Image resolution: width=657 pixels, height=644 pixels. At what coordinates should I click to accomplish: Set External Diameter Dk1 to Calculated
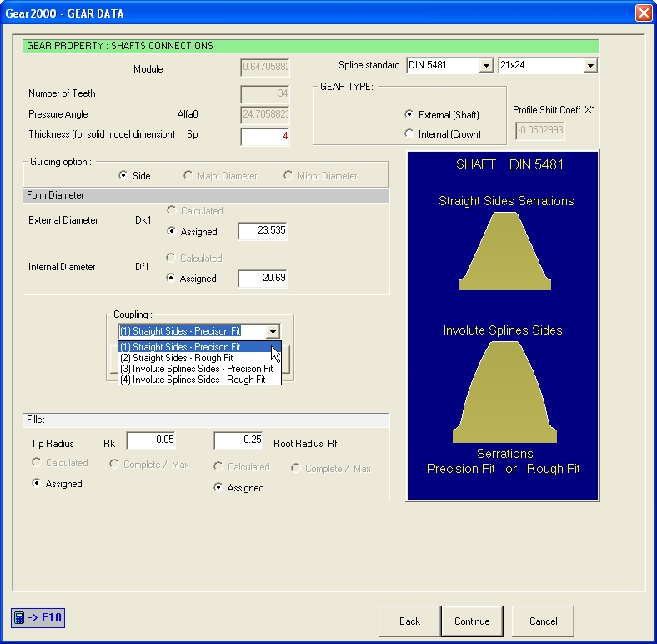pyautogui.click(x=195, y=210)
